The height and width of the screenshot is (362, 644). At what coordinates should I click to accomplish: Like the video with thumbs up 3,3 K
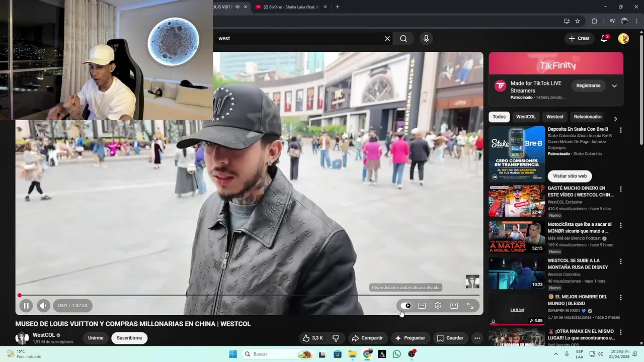pyautogui.click(x=312, y=338)
